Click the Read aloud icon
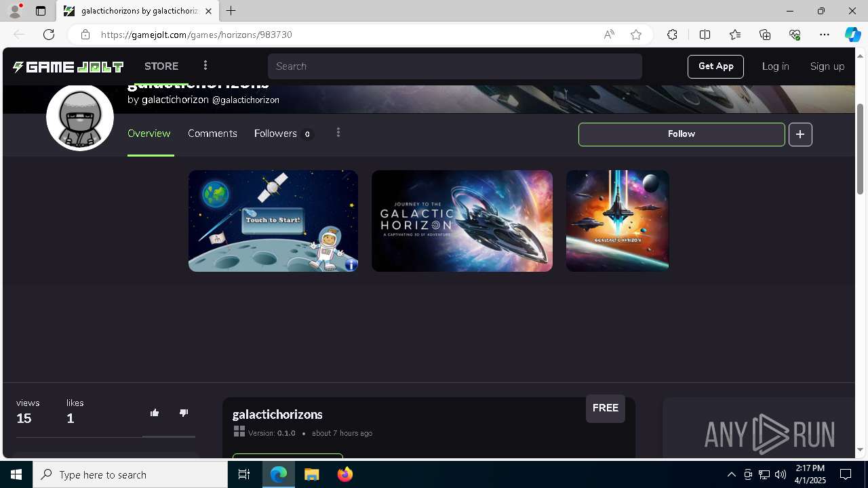This screenshot has height=488, width=868. tap(609, 35)
